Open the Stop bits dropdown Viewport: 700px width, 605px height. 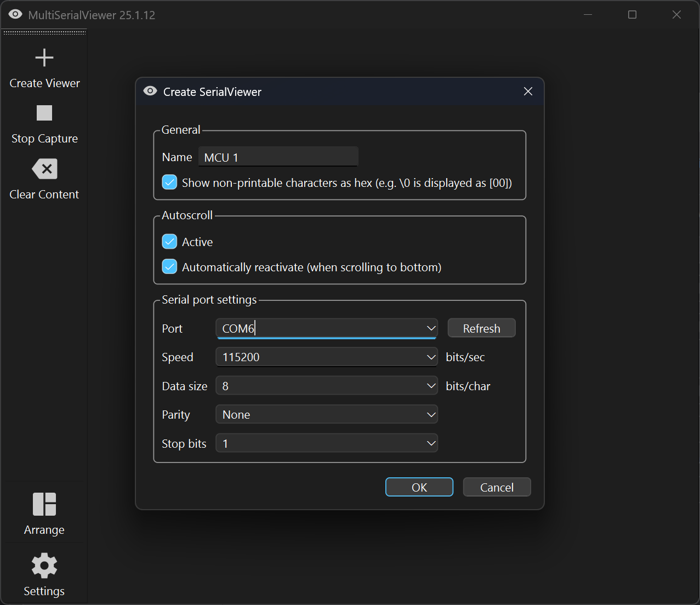pyautogui.click(x=327, y=443)
